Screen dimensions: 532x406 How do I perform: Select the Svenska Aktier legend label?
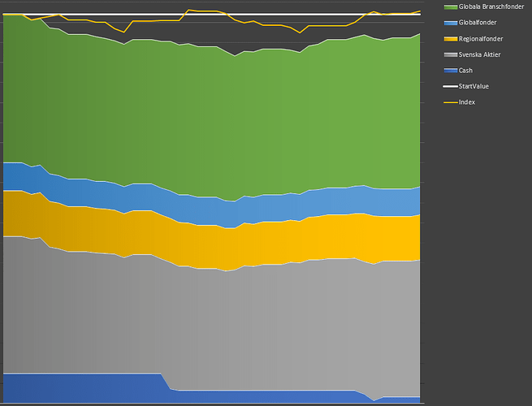coord(480,54)
